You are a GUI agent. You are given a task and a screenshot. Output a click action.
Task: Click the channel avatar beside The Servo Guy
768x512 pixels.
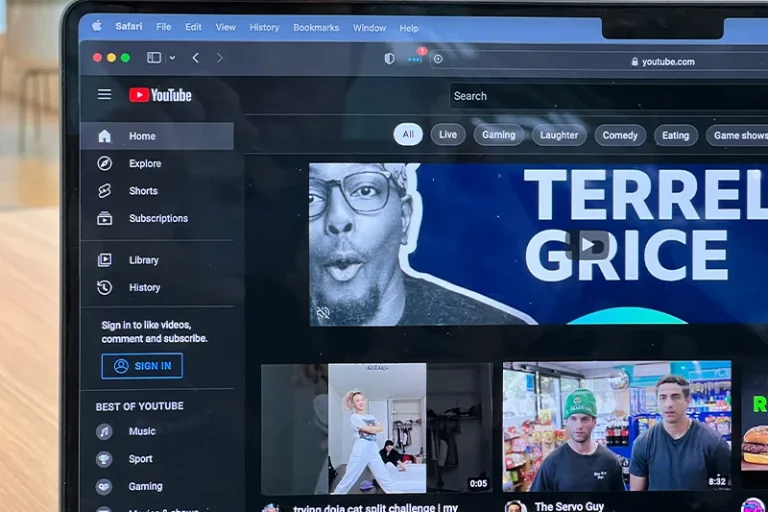[x=515, y=508]
